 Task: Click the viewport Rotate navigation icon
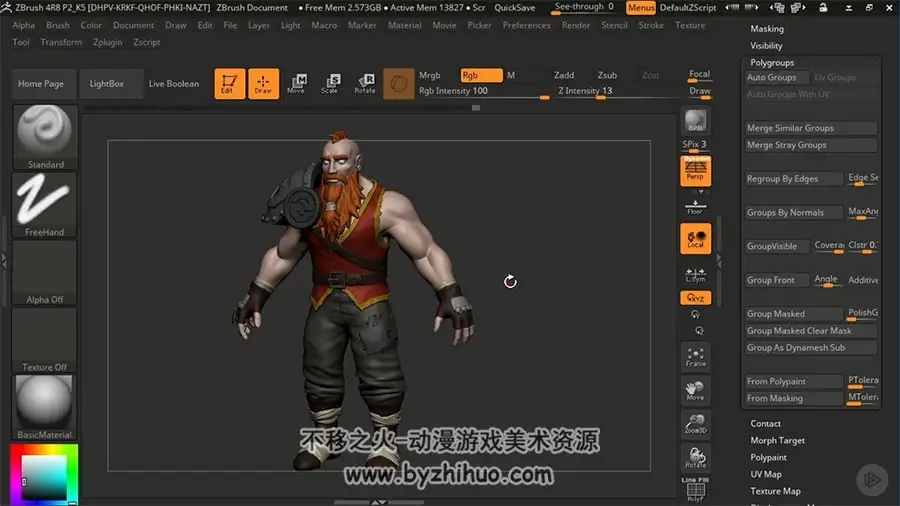(695, 458)
